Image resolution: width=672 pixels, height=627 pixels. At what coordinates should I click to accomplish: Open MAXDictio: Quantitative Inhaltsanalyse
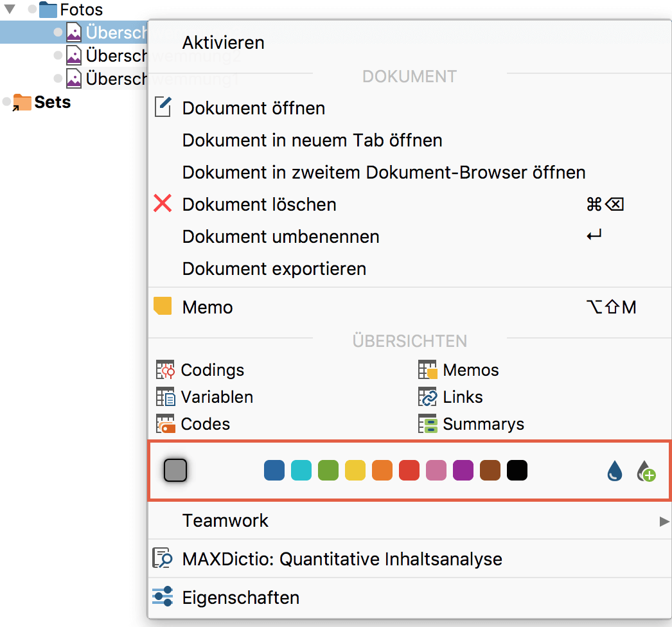(342, 559)
